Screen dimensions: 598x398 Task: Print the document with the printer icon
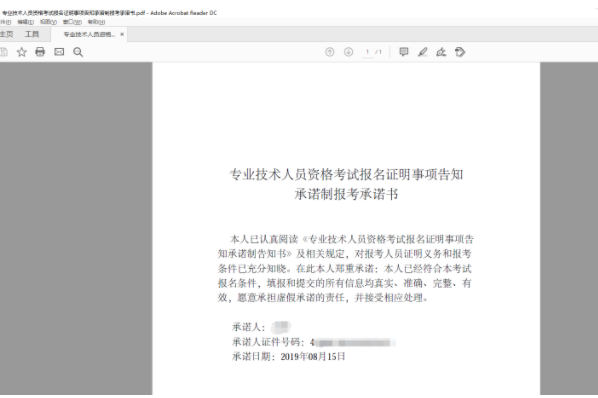tap(40, 52)
